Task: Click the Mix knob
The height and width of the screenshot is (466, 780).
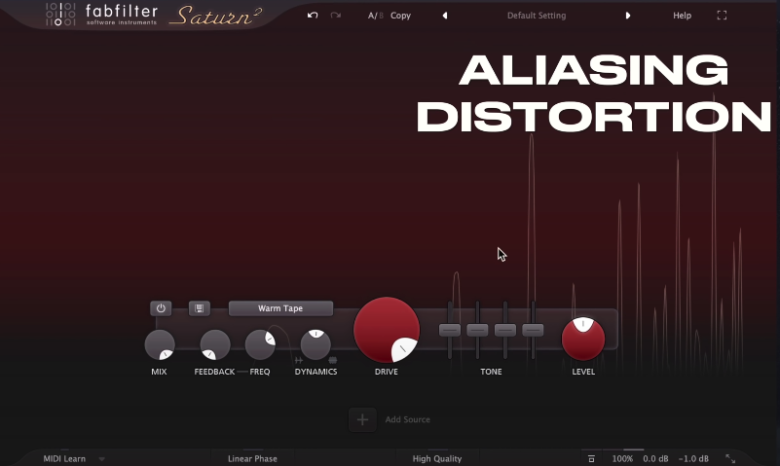Action: (x=160, y=345)
